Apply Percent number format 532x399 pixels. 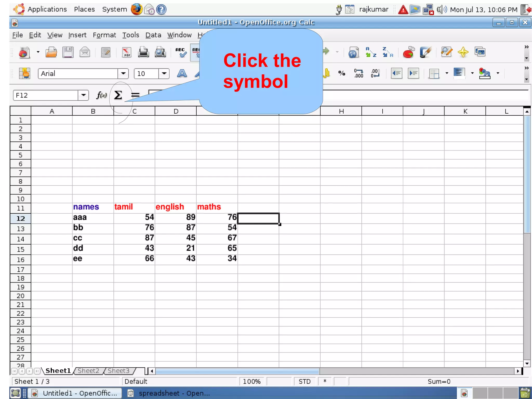click(x=342, y=74)
